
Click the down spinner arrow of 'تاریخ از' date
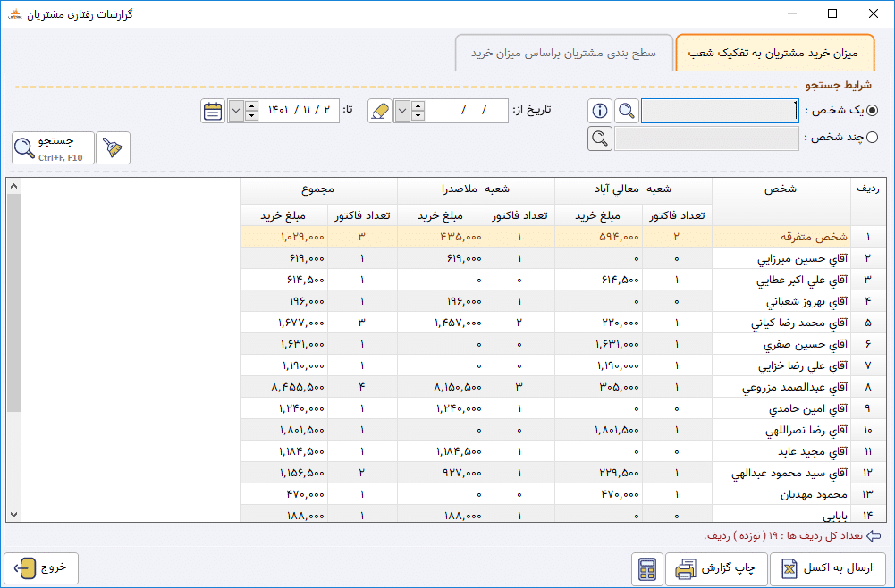point(418,116)
